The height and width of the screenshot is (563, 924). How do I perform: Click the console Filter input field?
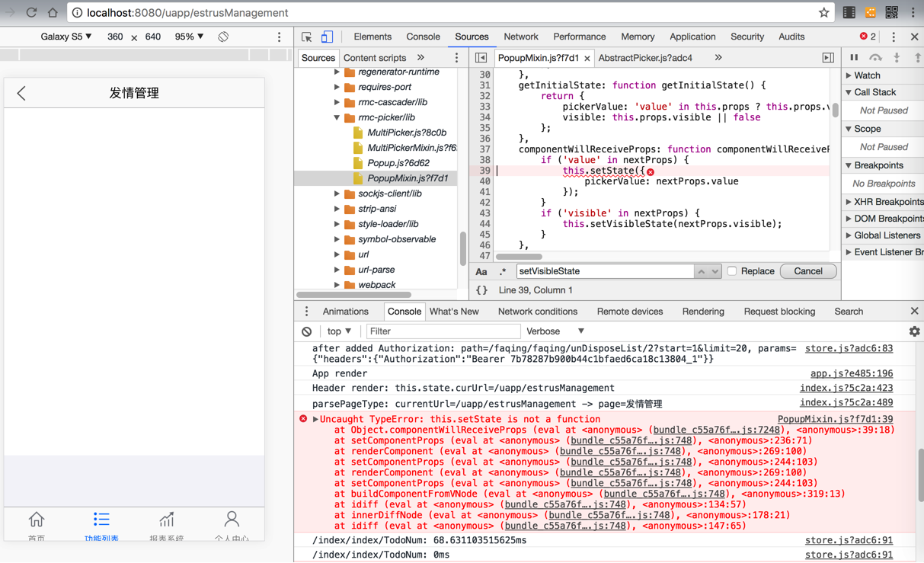tap(443, 331)
